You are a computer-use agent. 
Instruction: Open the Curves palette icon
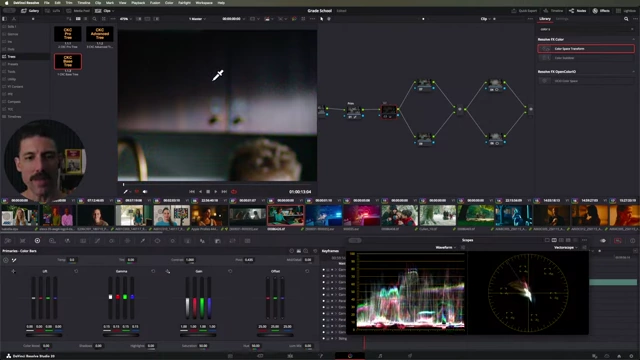coord(97,241)
